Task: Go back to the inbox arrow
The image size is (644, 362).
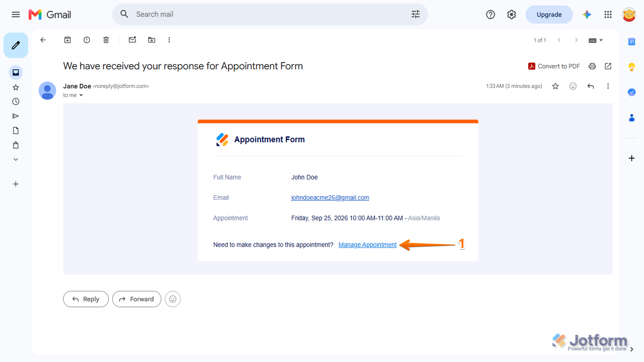Action: tap(43, 40)
